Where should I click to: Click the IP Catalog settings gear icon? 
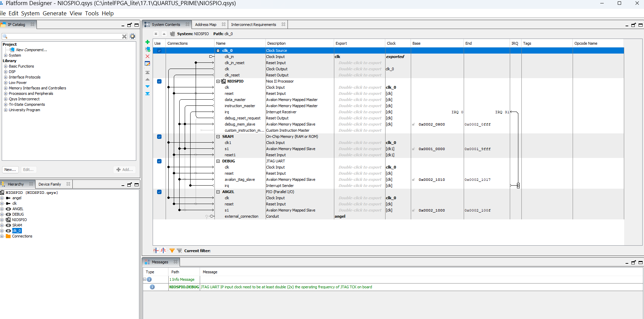click(132, 36)
